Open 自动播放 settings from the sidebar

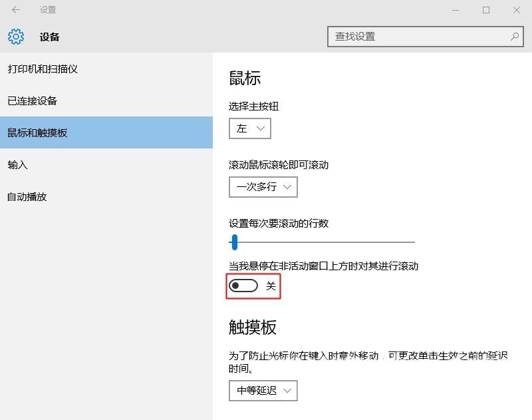[x=27, y=197]
